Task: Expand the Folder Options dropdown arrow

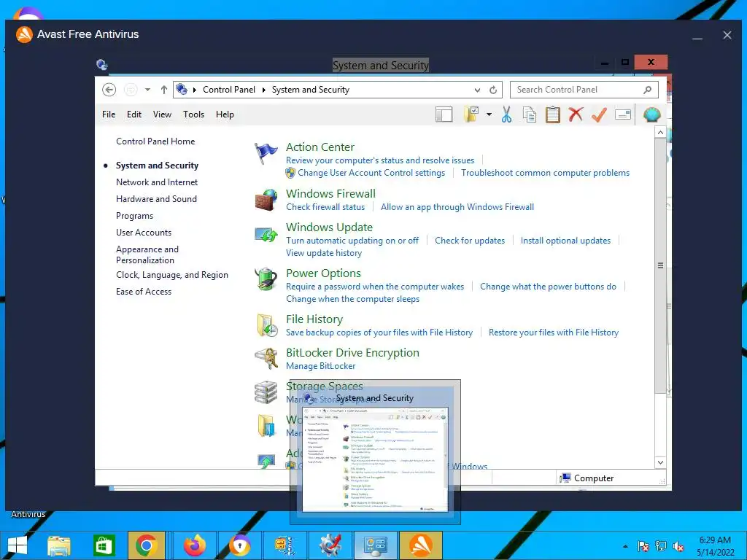Action: pyautogui.click(x=489, y=114)
